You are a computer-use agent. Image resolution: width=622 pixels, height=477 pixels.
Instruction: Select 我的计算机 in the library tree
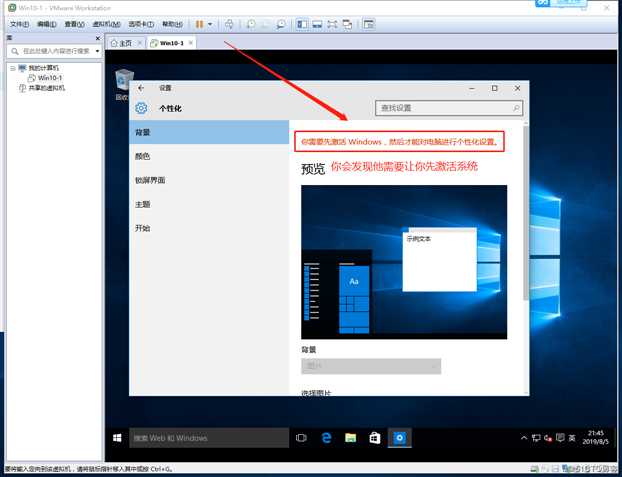pyautogui.click(x=43, y=68)
